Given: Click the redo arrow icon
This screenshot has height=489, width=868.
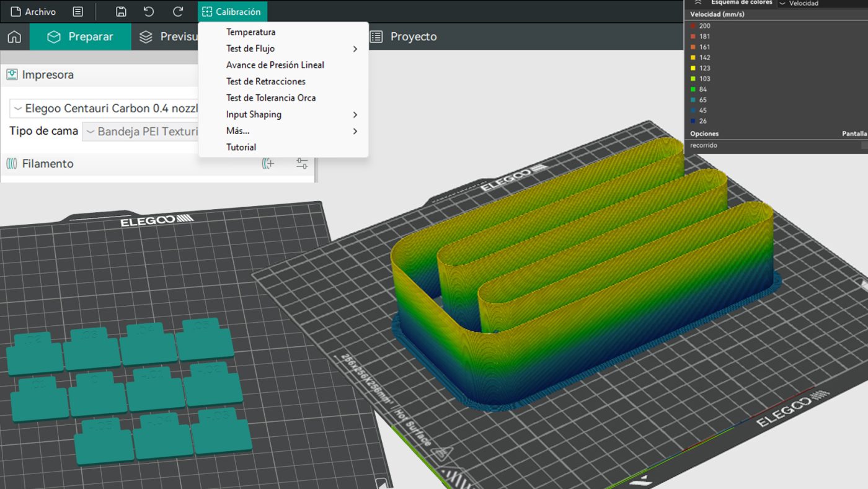Looking at the screenshot, I should pyautogui.click(x=178, y=12).
